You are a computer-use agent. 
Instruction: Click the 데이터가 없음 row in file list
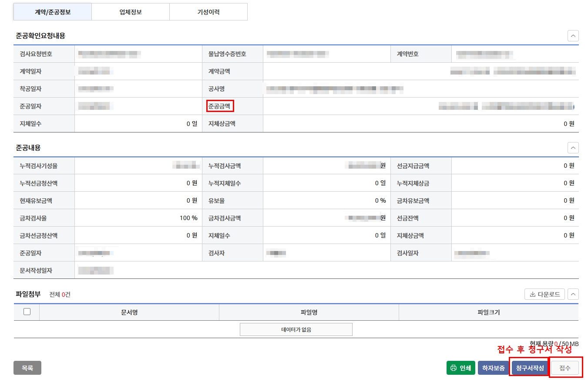coord(296,329)
